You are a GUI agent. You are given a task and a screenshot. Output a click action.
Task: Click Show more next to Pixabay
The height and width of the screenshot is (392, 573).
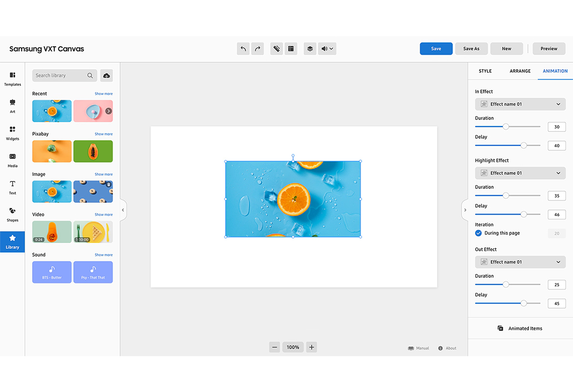[104, 134]
